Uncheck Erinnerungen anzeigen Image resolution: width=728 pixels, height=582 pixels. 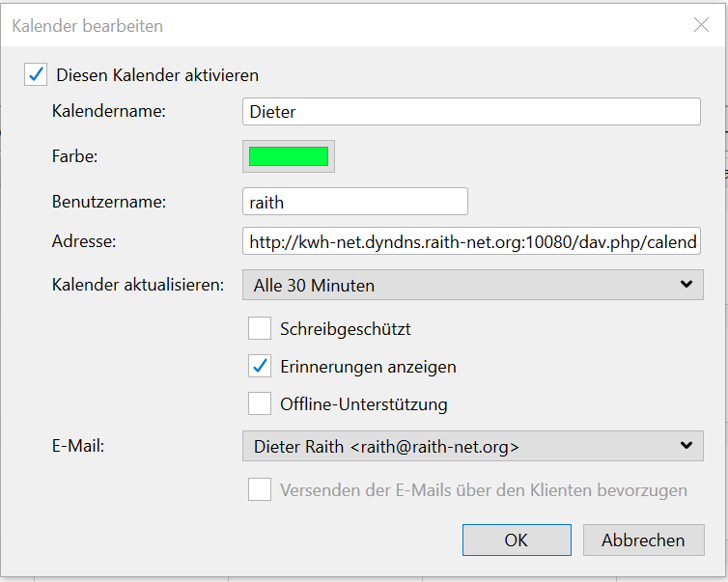coord(260,367)
